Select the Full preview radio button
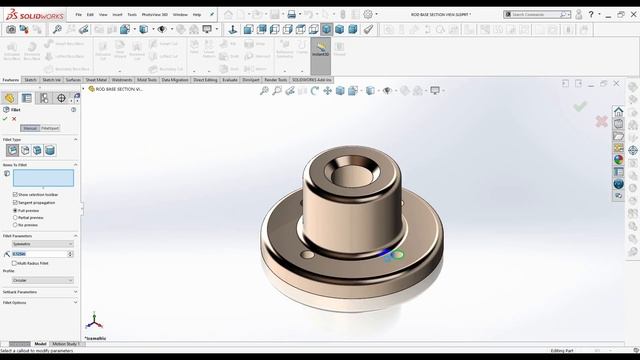Image resolution: width=640 pixels, height=360 pixels. (x=16, y=211)
